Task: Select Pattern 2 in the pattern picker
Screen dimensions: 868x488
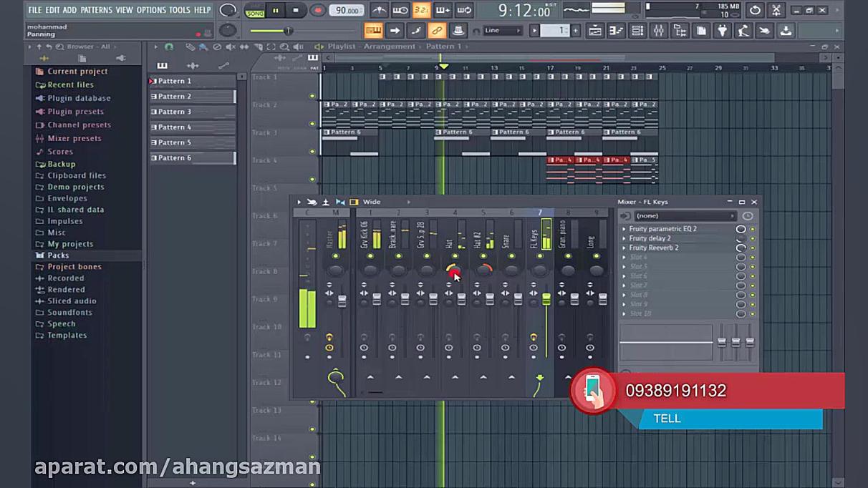Action: point(192,97)
